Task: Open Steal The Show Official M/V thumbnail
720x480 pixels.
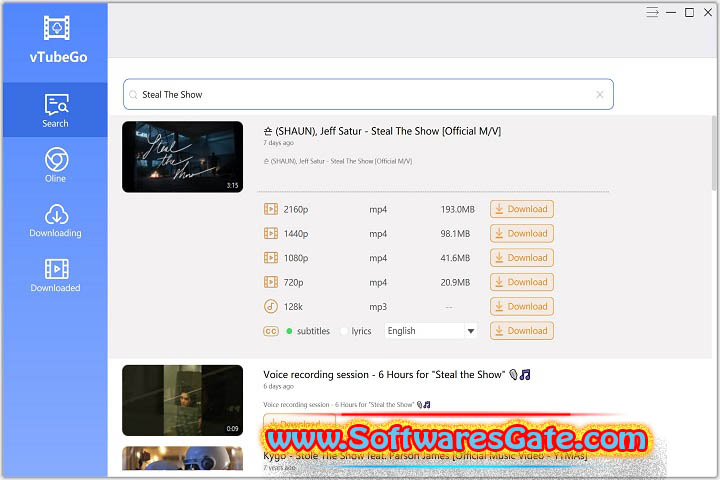Action: click(182, 157)
